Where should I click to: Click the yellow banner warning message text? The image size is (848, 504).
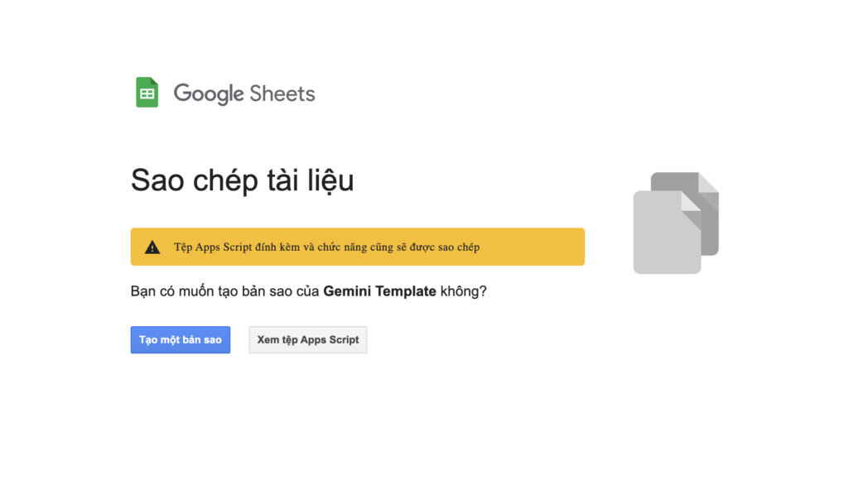tap(326, 247)
